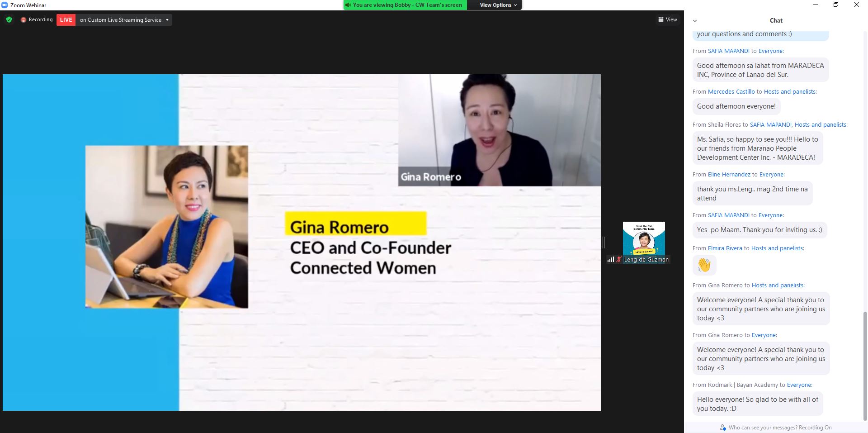
Task: Click the Zoom Webinar app icon in title bar
Action: coord(5,5)
